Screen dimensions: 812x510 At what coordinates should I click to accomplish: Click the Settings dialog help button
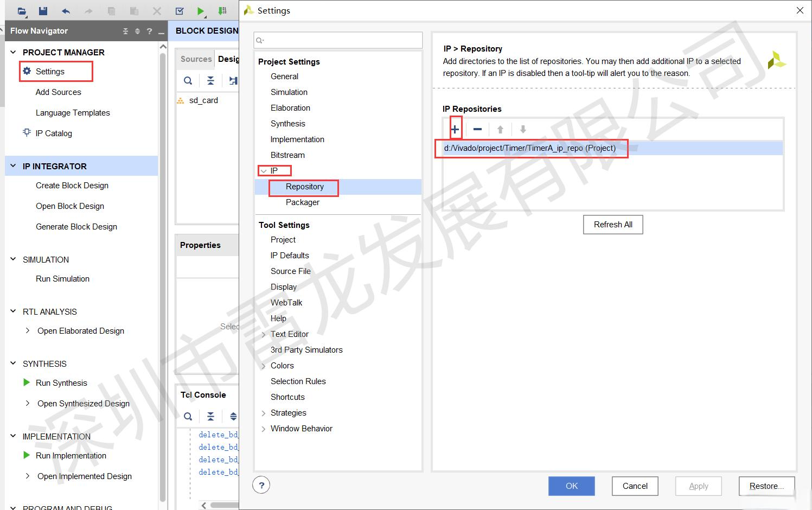(x=261, y=486)
